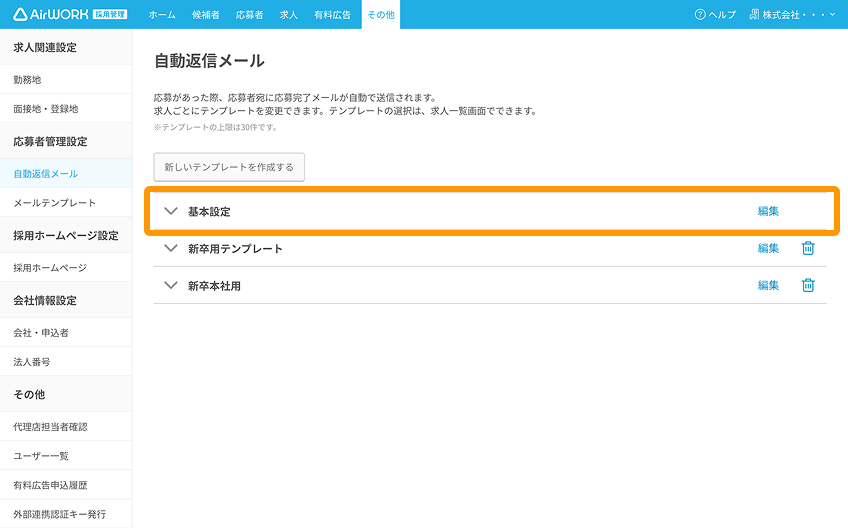848x528 pixels.
Task: Click the 採用ホームページ設定 sidebar heading
Action: [x=66, y=236]
